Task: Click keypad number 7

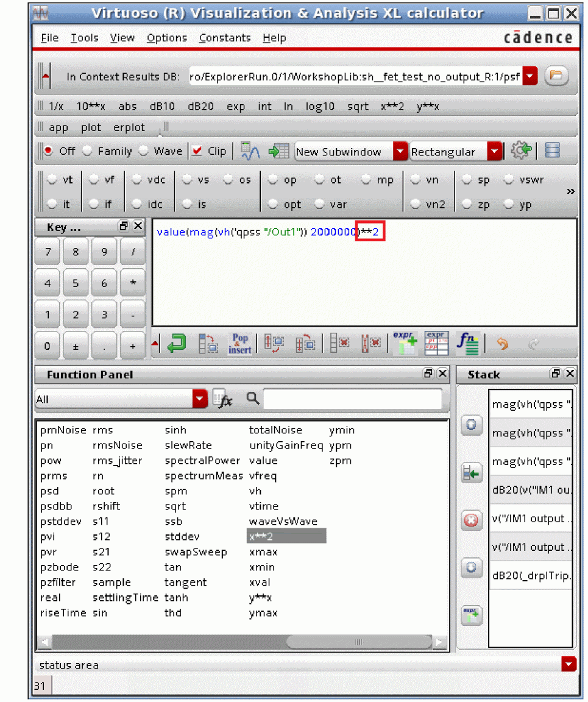Action: point(48,252)
